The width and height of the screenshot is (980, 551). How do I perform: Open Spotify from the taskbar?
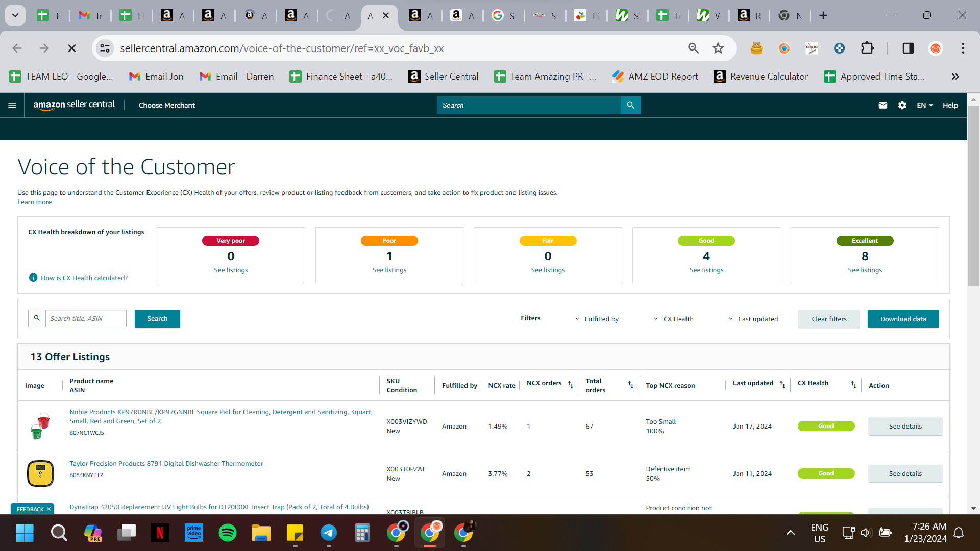[228, 533]
